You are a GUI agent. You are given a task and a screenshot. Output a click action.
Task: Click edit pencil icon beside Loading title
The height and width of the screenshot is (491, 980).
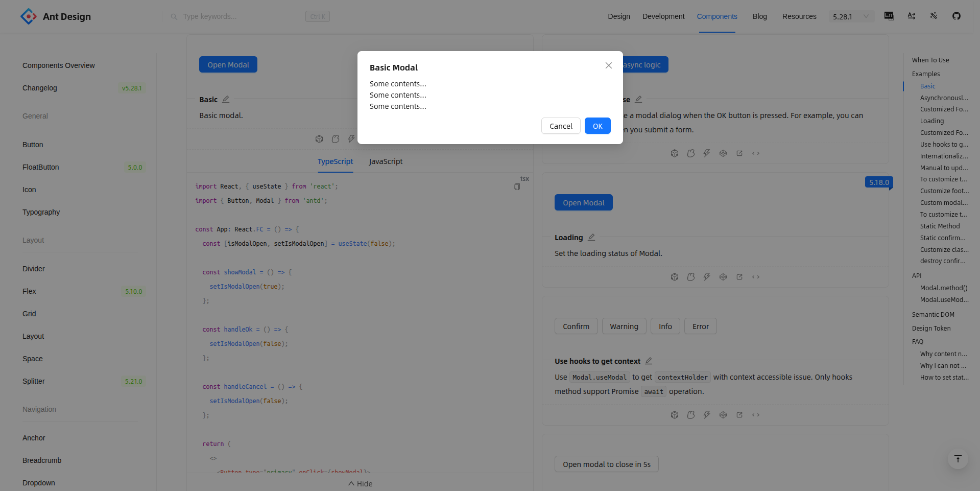tap(591, 238)
